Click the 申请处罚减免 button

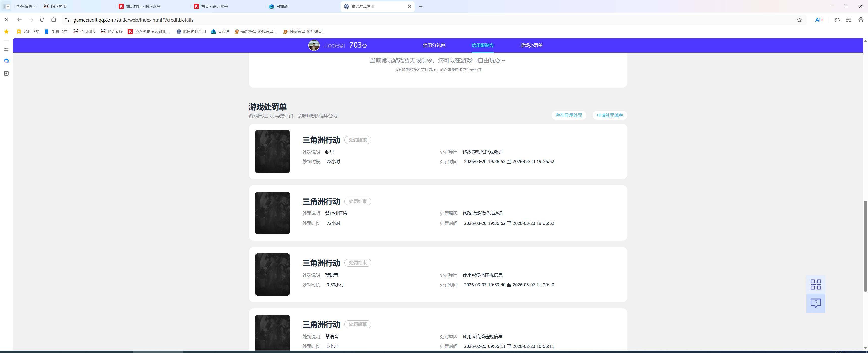(610, 115)
